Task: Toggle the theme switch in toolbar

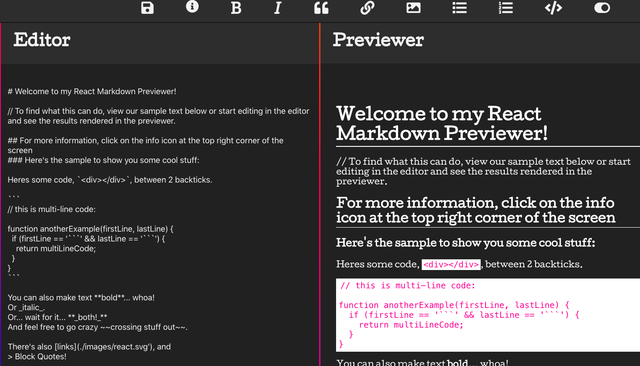Action: pyautogui.click(x=602, y=8)
